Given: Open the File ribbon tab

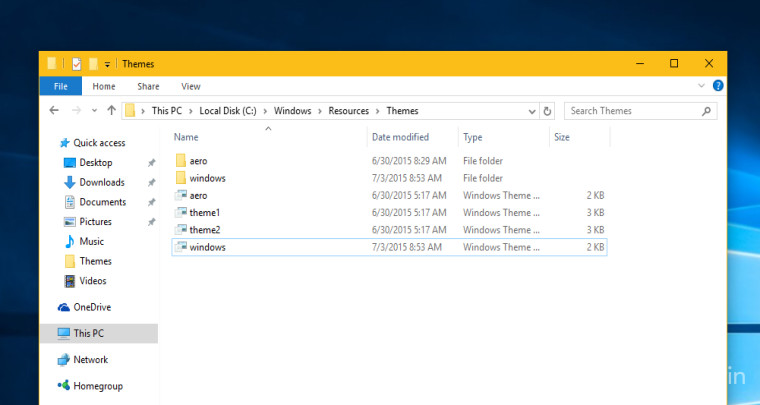Looking at the screenshot, I should (61, 86).
